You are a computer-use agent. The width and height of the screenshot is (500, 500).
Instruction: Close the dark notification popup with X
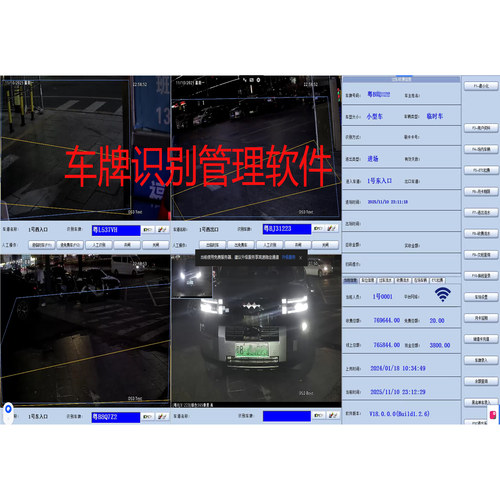pyautogui.click(x=300, y=258)
